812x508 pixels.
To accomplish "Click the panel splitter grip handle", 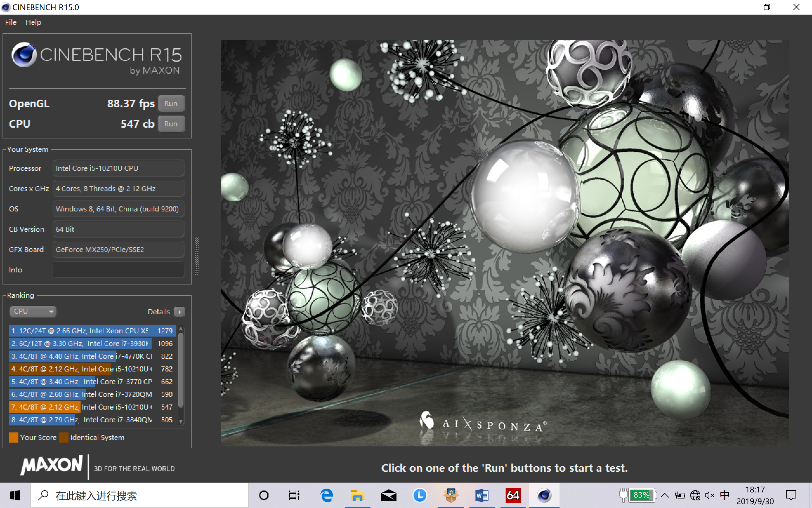I will pyautogui.click(x=197, y=256).
